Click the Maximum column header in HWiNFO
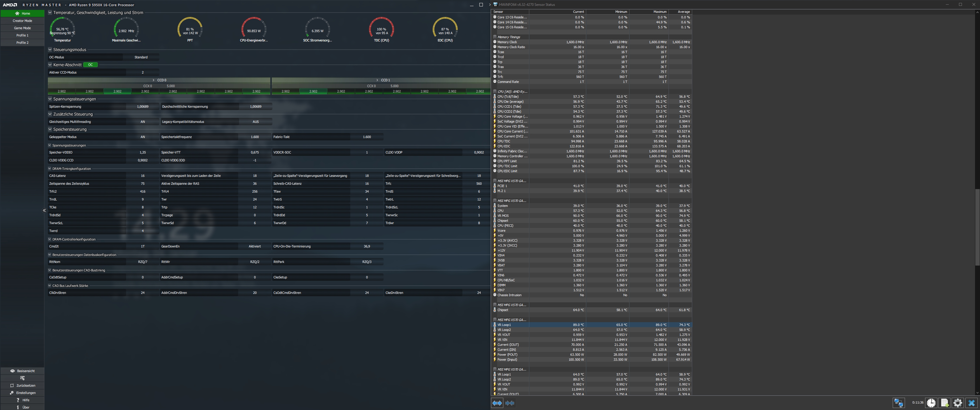This screenshot has height=410, width=980. [x=649, y=12]
